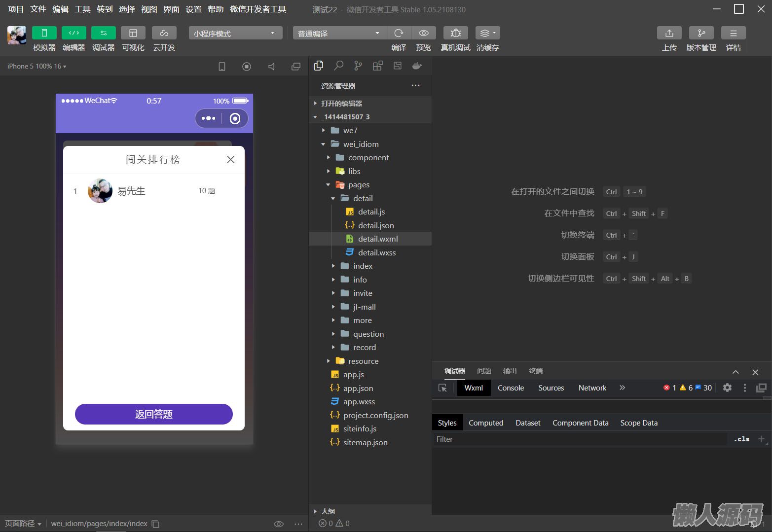This screenshot has width=772, height=532.
Task: Click the compile (编译) refresh icon
Action: 399,33
